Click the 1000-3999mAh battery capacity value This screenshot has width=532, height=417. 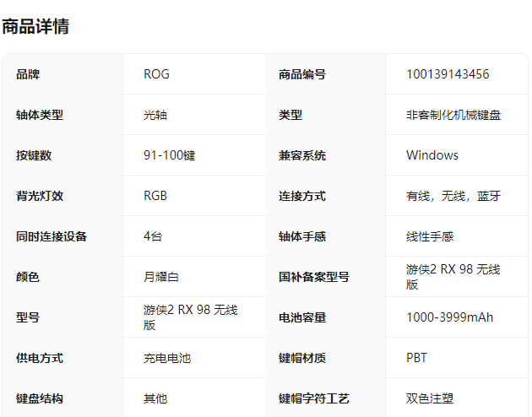pyautogui.click(x=449, y=317)
